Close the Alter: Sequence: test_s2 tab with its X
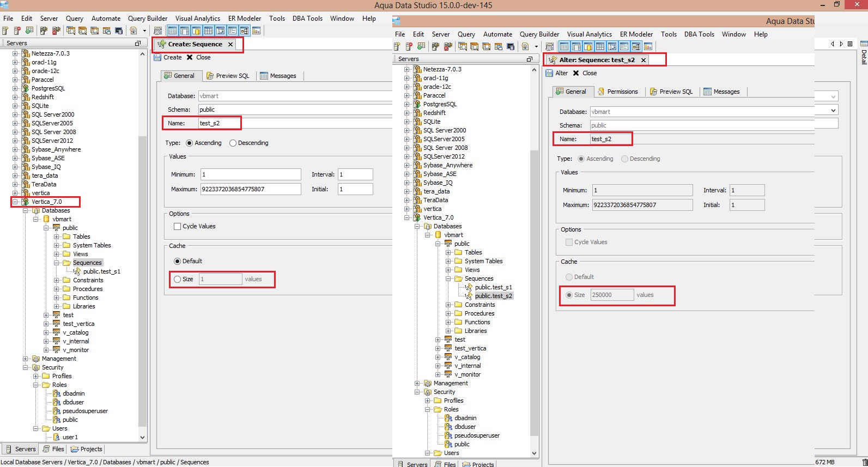The height and width of the screenshot is (467, 868). 644,60
